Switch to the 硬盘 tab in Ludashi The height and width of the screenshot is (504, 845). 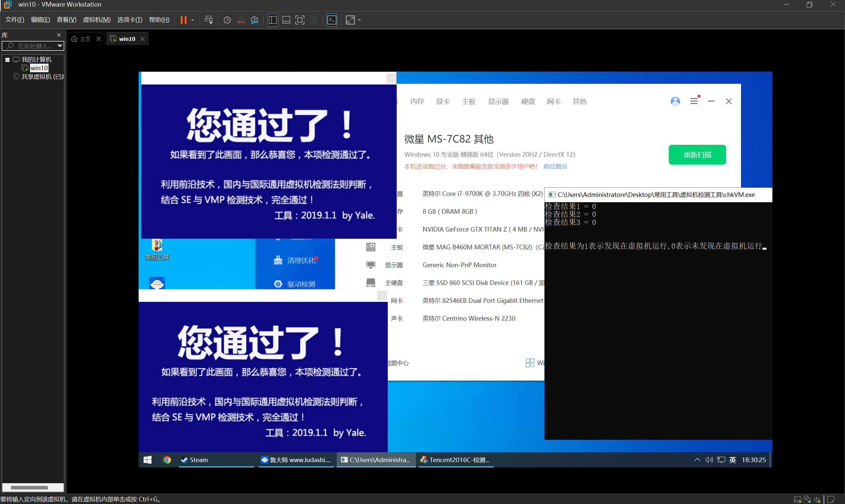coord(528,101)
